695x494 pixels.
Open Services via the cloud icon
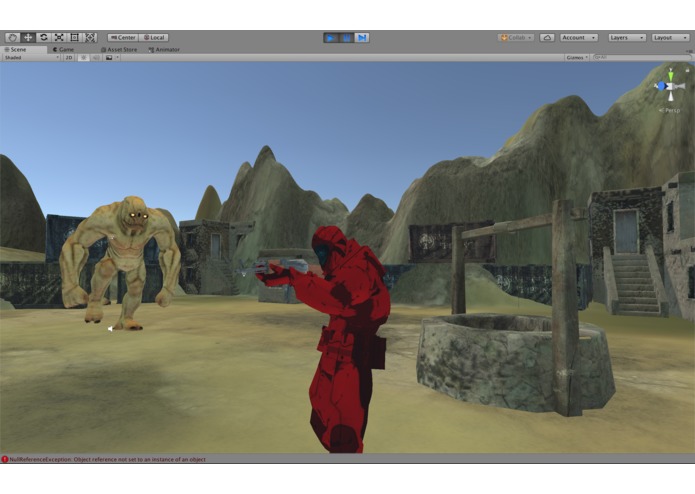tap(547, 38)
